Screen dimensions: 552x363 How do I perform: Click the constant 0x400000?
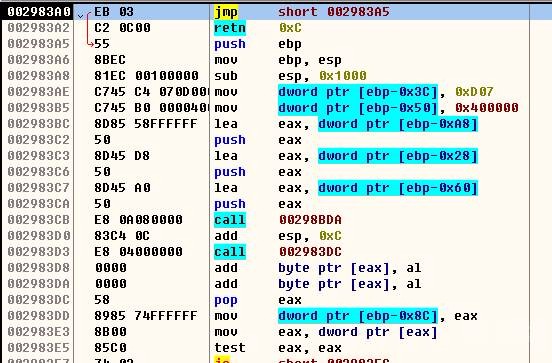pos(487,108)
